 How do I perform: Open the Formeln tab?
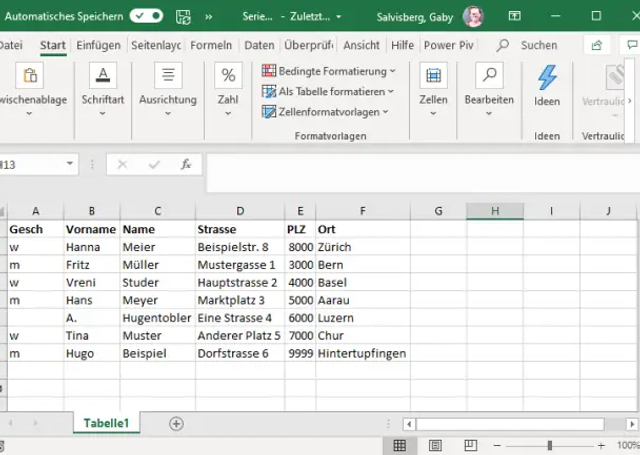point(211,45)
